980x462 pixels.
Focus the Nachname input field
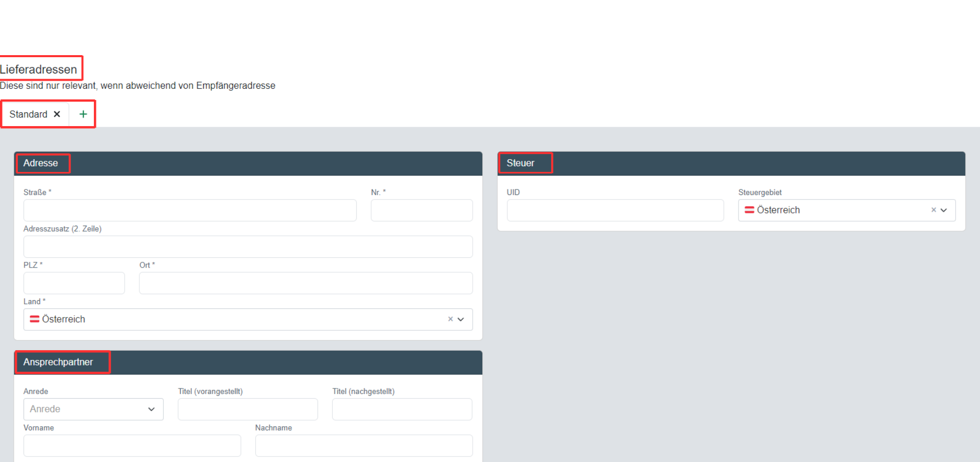coord(364,445)
